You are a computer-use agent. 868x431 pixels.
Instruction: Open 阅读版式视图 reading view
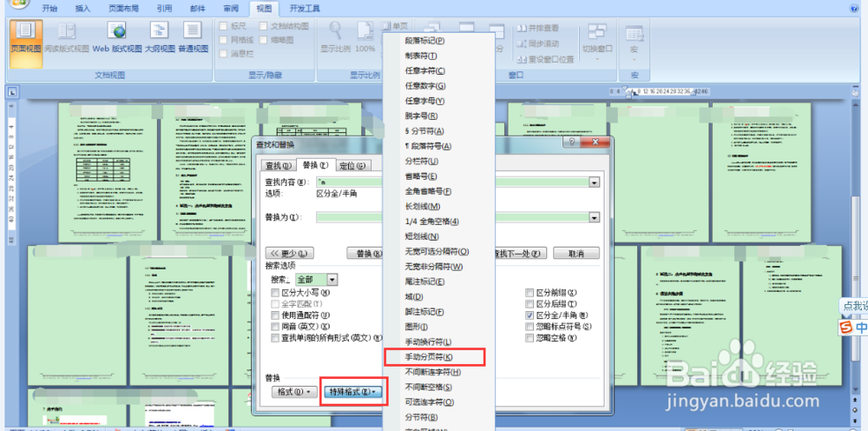tap(67, 37)
